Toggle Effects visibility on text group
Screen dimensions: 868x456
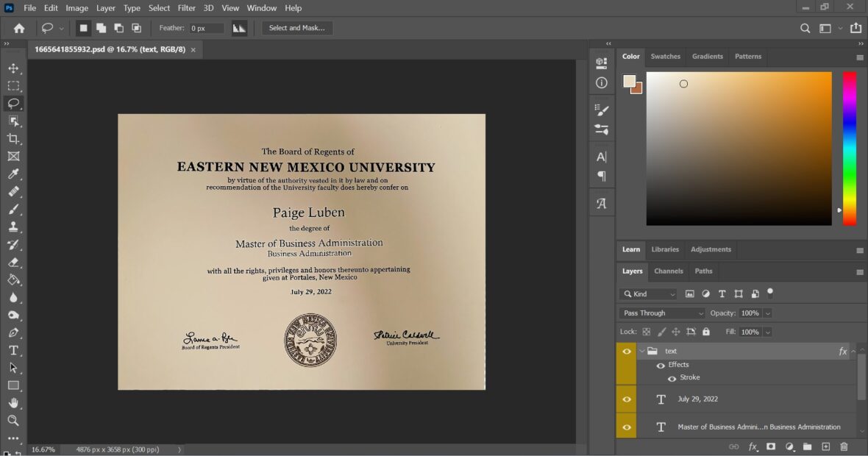pos(661,366)
